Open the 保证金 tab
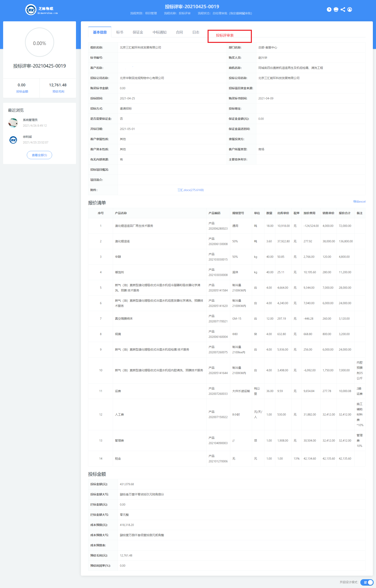376x588 pixels. (x=138, y=32)
